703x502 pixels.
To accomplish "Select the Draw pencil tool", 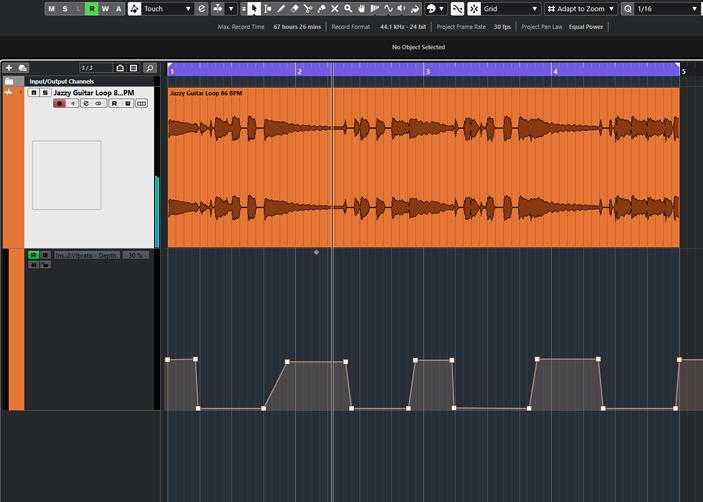I will point(281,9).
